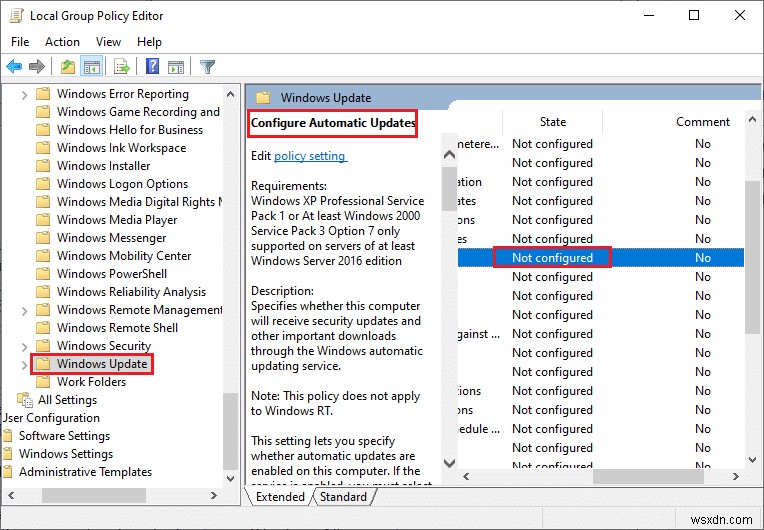Click the Work Folders folder icon
Image resolution: width=764 pixels, height=530 pixels.
coord(43,381)
